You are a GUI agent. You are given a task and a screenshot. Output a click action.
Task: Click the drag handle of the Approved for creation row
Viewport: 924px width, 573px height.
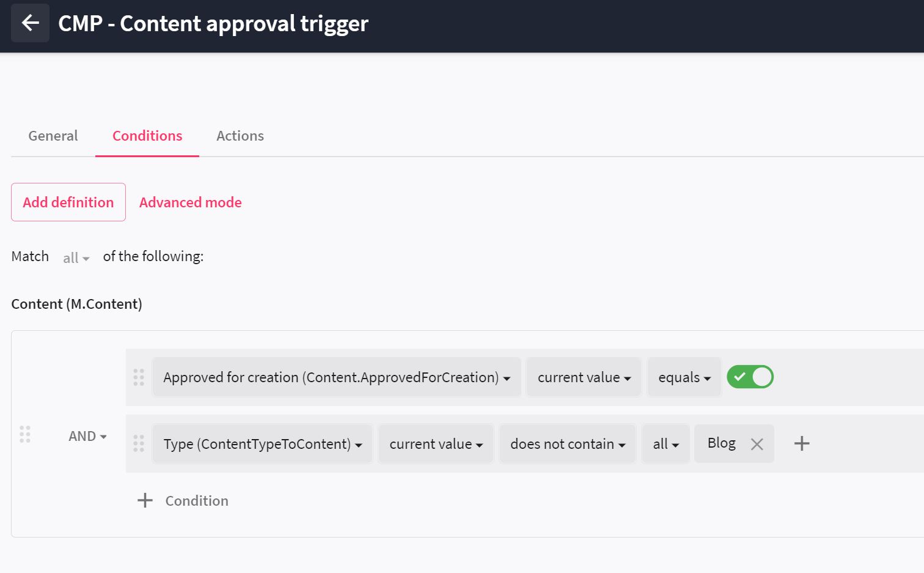(138, 377)
